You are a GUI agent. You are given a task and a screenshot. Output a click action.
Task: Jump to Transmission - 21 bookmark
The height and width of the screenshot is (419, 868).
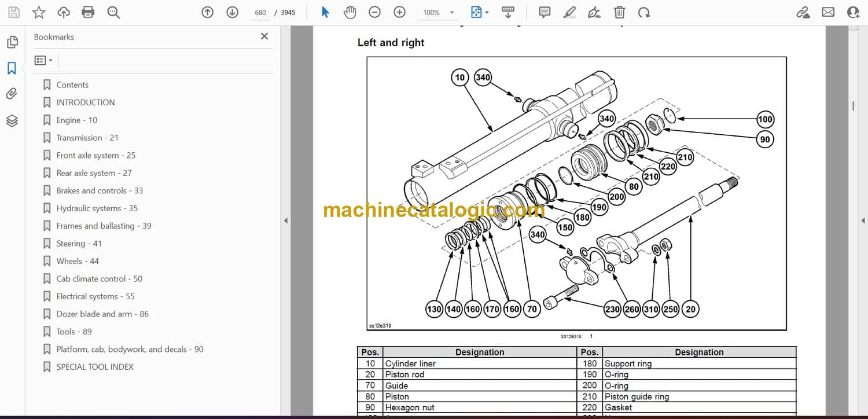[87, 138]
